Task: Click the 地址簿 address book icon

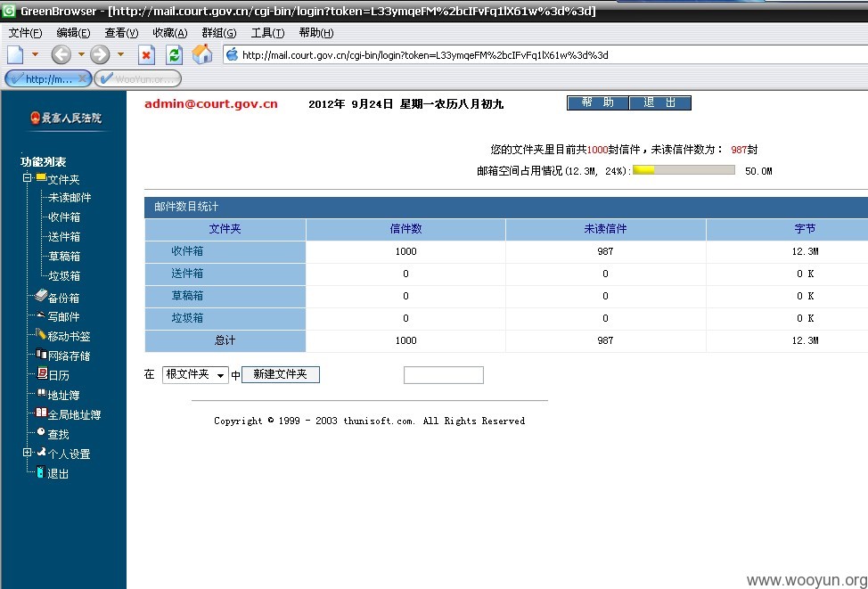Action: (42, 393)
